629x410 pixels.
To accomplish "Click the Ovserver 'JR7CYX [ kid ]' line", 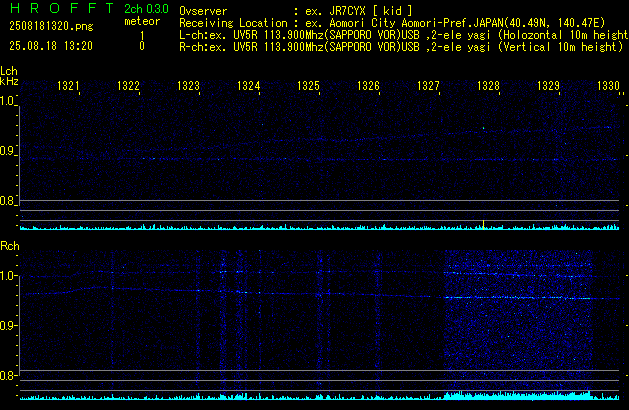I will tap(296, 11).
